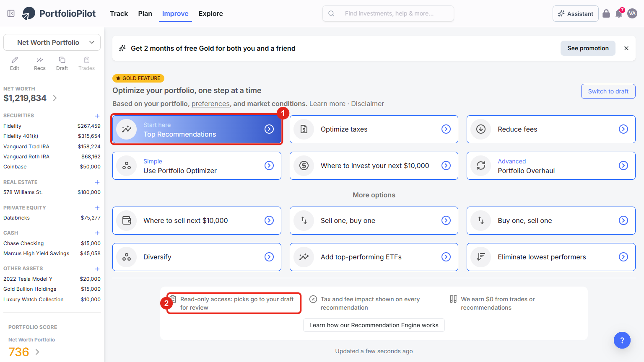Select the Improve tab
644x362 pixels.
(x=175, y=13)
